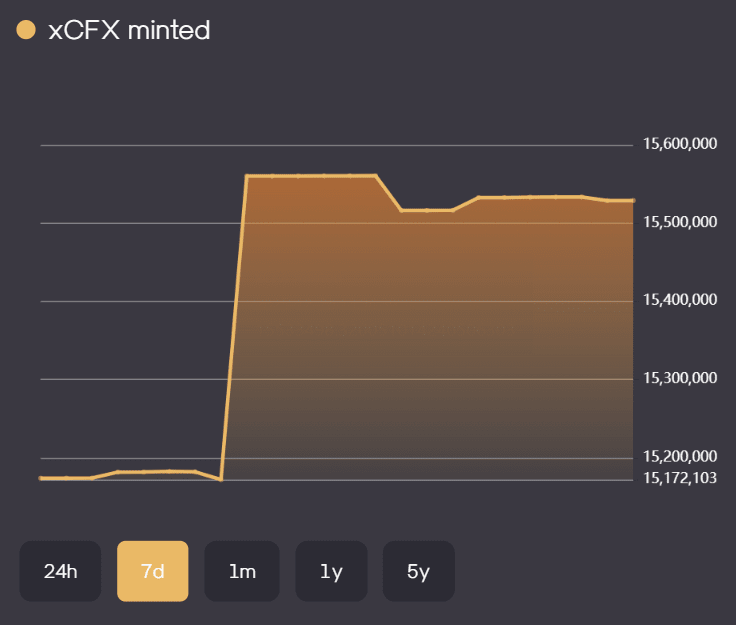The height and width of the screenshot is (625, 736).
Task: Click the 15,600,000 y-axis label
Action: (680, 144)
